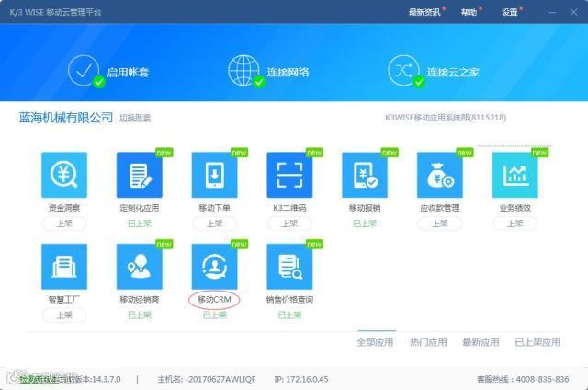Switch to the 最新应用 tab
Screen dimensions: 588x390
tap(481, 342)
